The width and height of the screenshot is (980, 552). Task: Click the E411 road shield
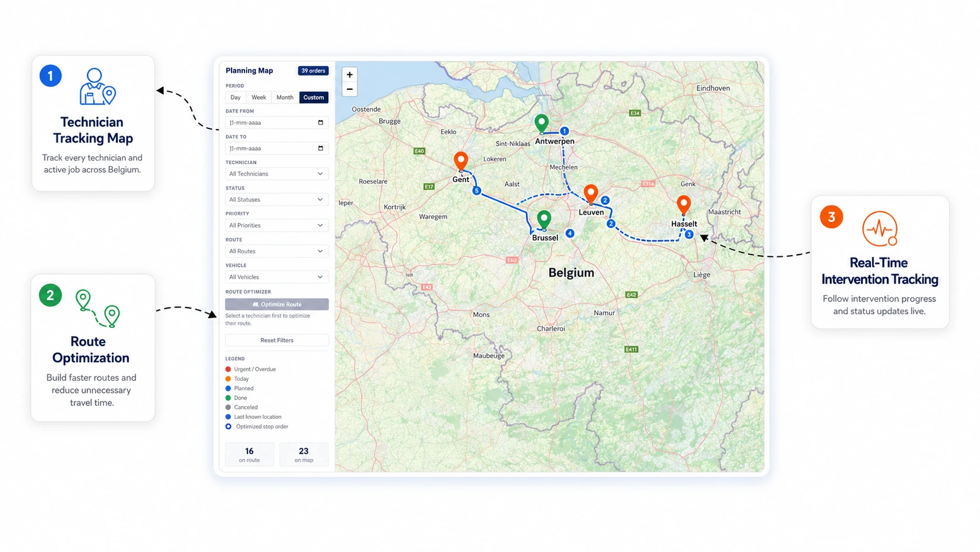[631, 350]
